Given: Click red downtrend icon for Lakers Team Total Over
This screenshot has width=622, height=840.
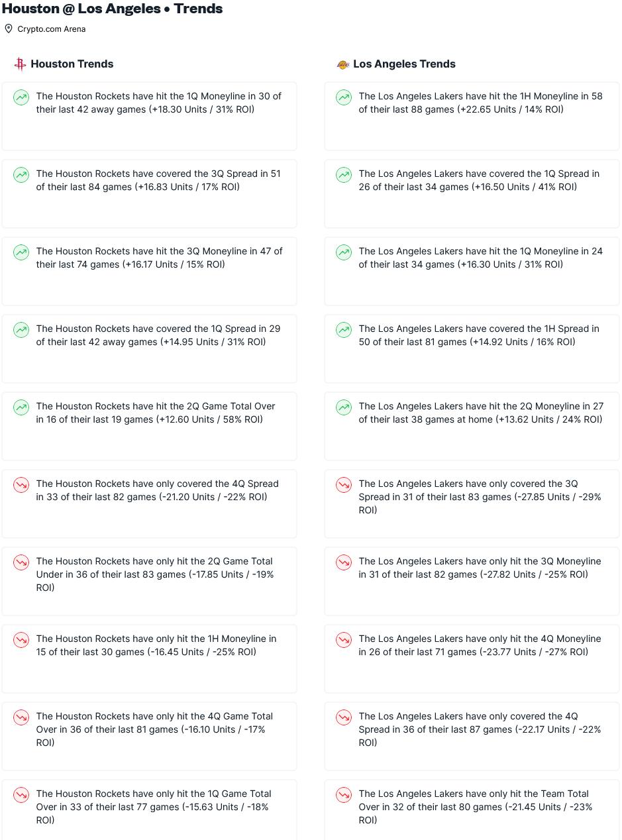Looking at the screenshot, I should click(344, 795).
